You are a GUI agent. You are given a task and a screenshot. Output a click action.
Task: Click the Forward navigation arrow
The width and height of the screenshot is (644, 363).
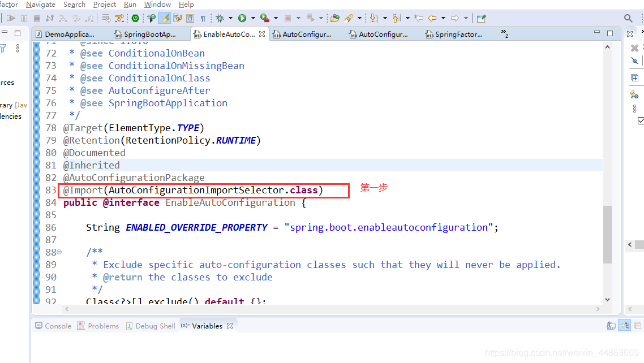point(455,18)
